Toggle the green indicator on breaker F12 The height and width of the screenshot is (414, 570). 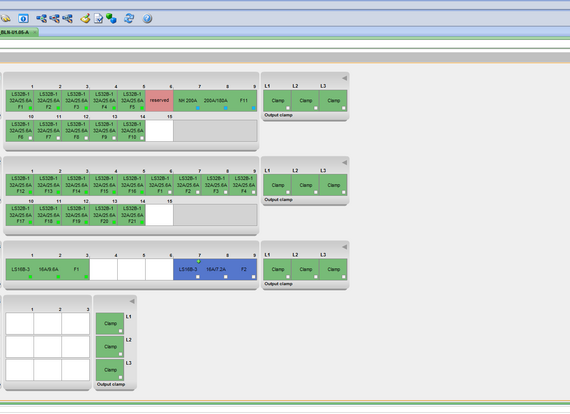click(30, 192)
